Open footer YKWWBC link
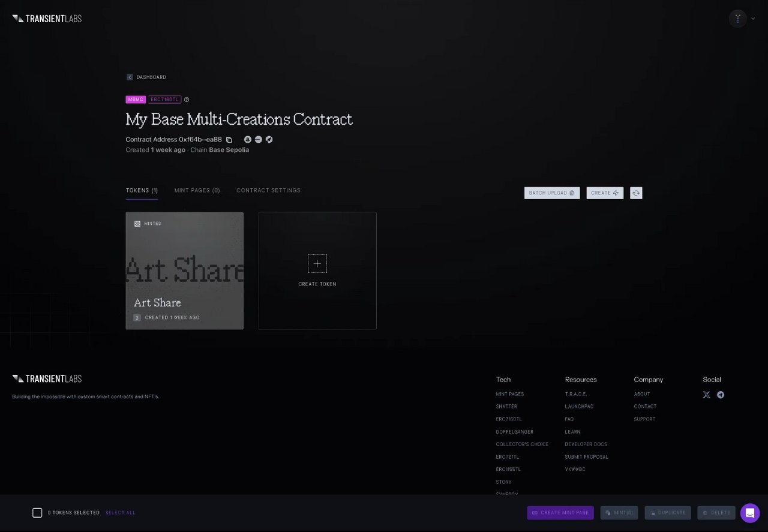Viewport: 768px width, 532px height. [x=575, y=470]
